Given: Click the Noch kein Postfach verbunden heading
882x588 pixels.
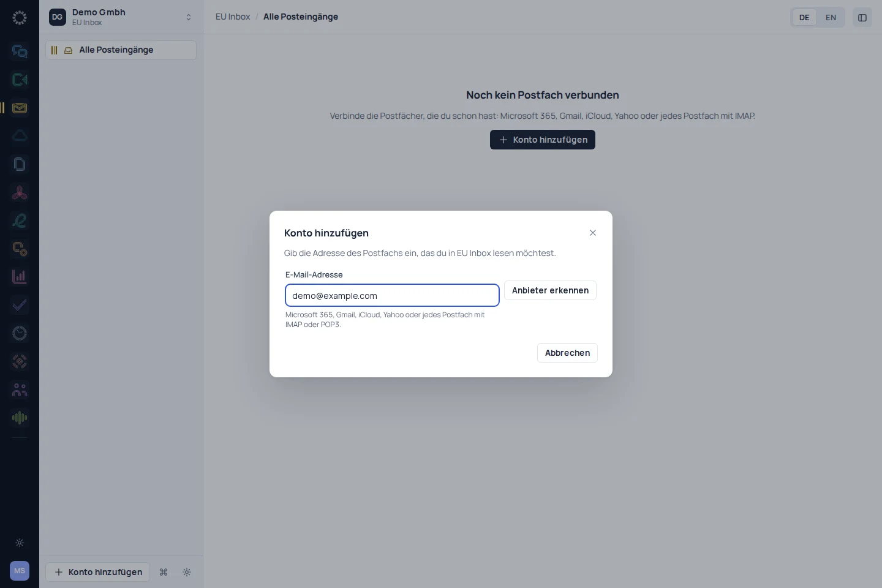Looking at the screenshot, I should [x=543, y=95].
